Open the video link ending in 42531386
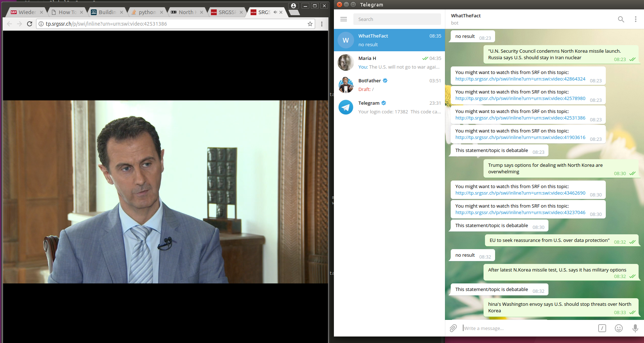 pyautogui.click(x=520, y=118)
